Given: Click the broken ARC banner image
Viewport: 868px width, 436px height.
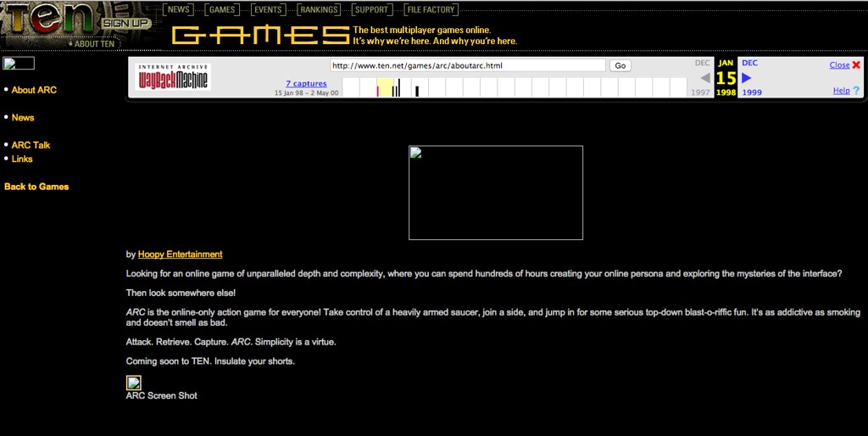Looking at the screenshot, I should coord(496,193).
